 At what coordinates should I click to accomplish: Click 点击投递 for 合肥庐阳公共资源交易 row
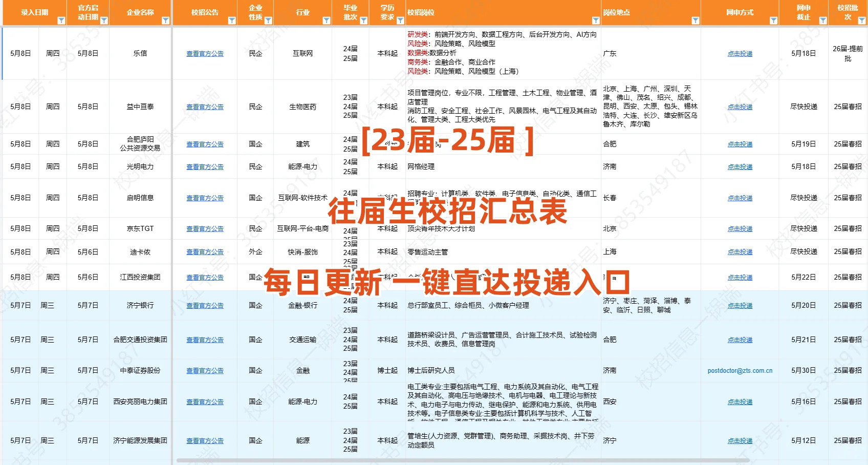(740, 144)
